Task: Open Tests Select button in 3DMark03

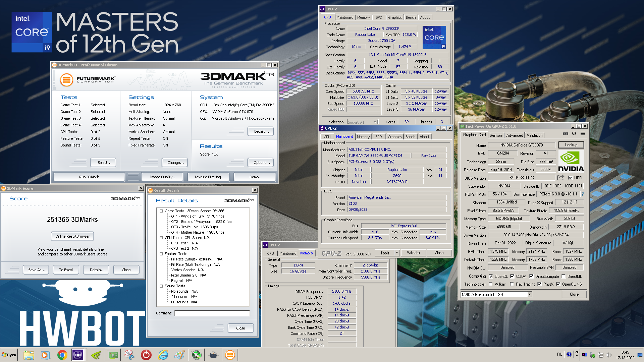Action: [x=103, y=163]
